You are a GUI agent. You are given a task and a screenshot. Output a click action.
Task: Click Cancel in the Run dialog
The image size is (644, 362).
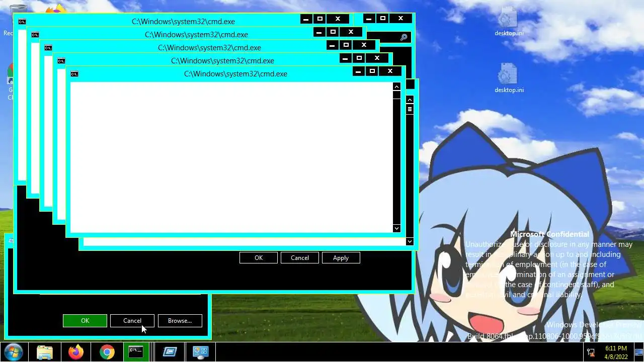pyautogui.click(x=132, y=320)
